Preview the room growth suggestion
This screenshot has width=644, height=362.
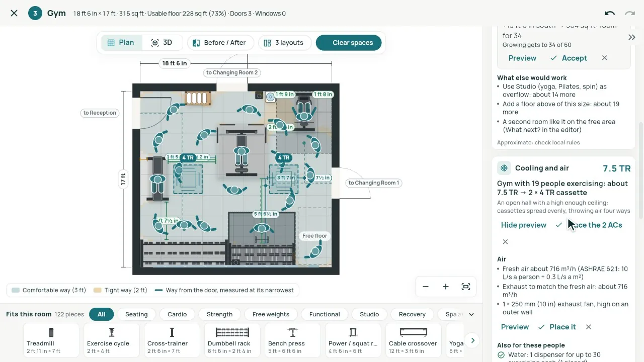click(522, 58)
